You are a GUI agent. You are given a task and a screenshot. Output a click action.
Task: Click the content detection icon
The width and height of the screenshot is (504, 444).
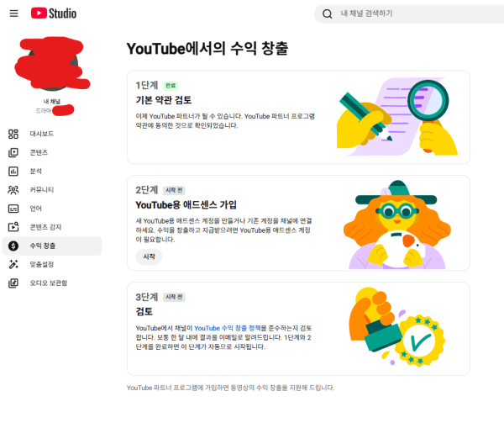(13, 227)
